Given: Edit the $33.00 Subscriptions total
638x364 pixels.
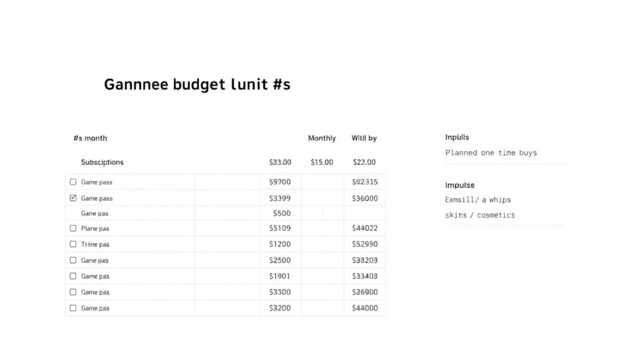Looking at the screenshot, I should point(280,162).
